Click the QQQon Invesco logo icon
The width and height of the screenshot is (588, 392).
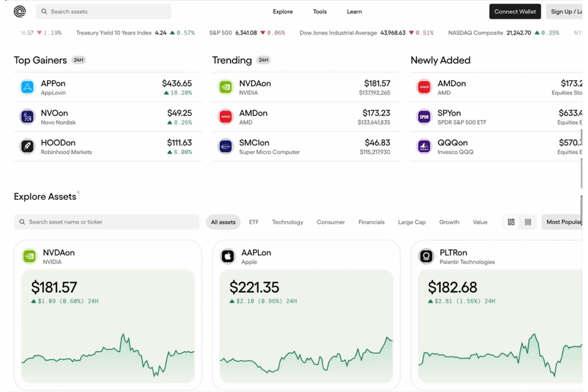click(424, 147)
